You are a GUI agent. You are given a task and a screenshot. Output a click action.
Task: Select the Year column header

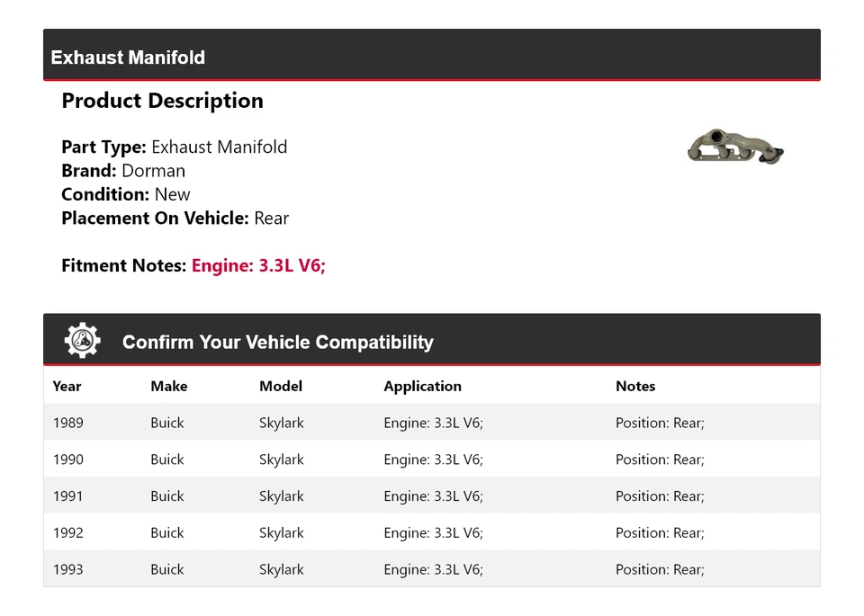tap(67, 386)
